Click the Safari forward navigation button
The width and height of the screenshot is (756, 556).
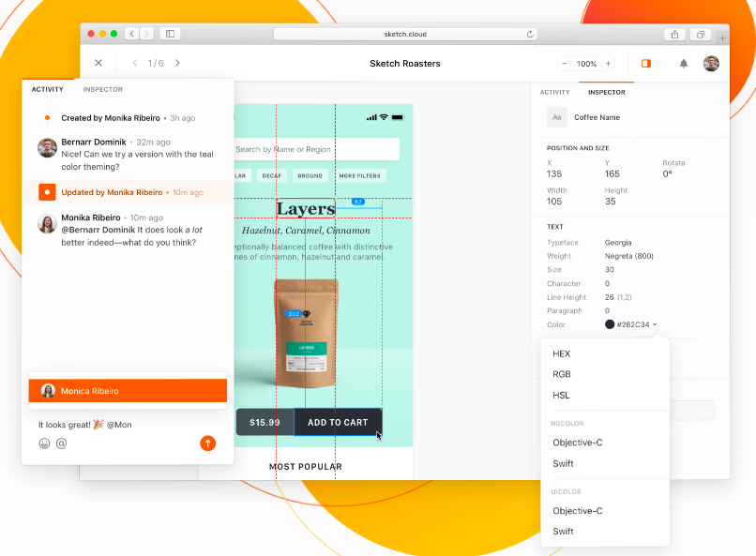pos(146,34)
